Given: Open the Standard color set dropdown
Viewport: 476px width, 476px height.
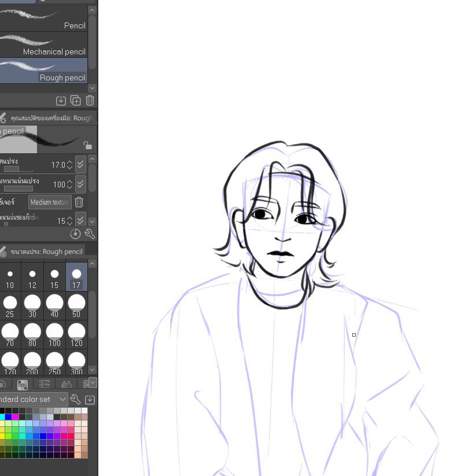Looking at the screenshot, I should pyautogui.click(x=34, y=399).
